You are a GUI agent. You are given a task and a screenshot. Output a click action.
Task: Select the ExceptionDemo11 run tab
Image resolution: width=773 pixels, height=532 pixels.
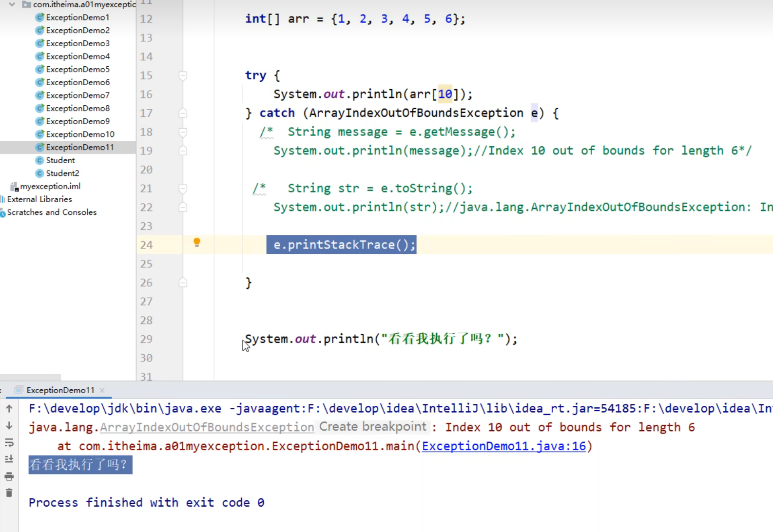pyautogui.click(x=60, y=390)
